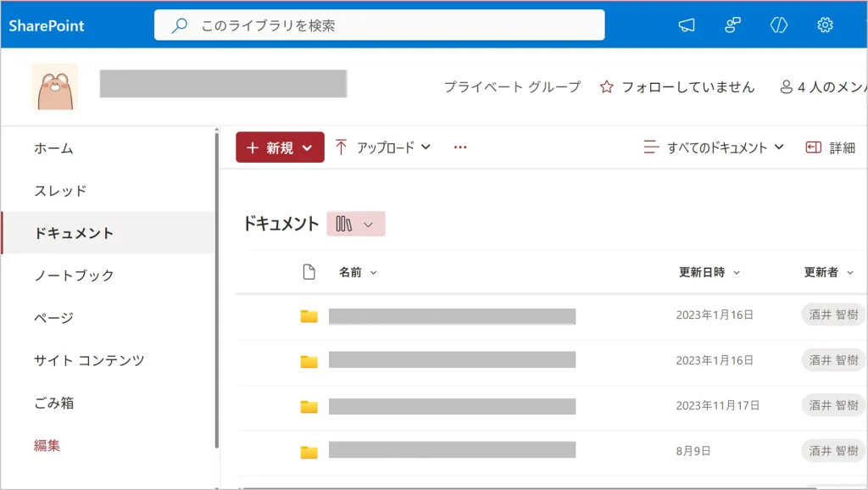The width and height of the screenshot is (868, 490).
Task: Click the bear site logo thumbnail
Action: (55, 86)
